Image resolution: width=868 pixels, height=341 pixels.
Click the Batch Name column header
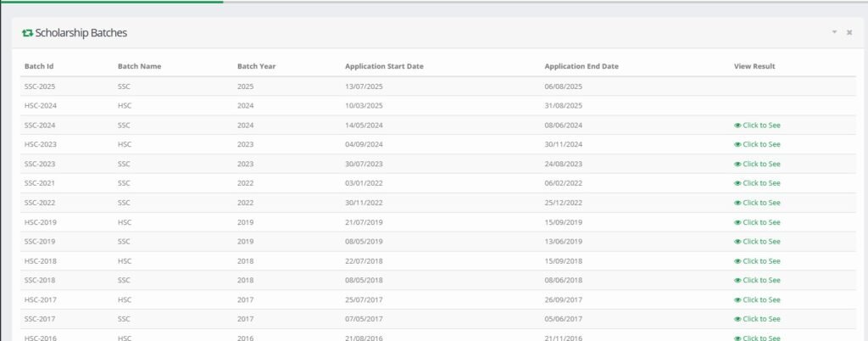tap(139, 66)
